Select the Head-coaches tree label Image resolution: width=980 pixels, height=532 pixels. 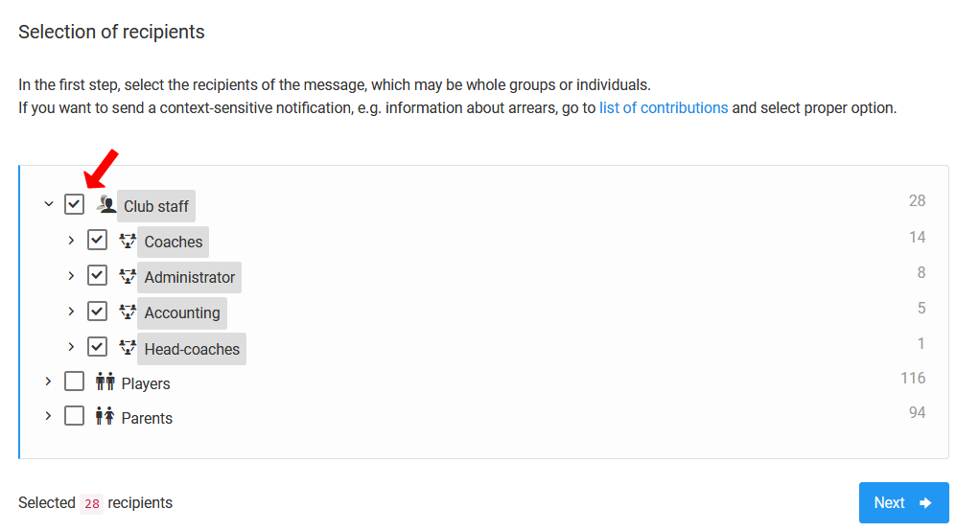point(192,349)
